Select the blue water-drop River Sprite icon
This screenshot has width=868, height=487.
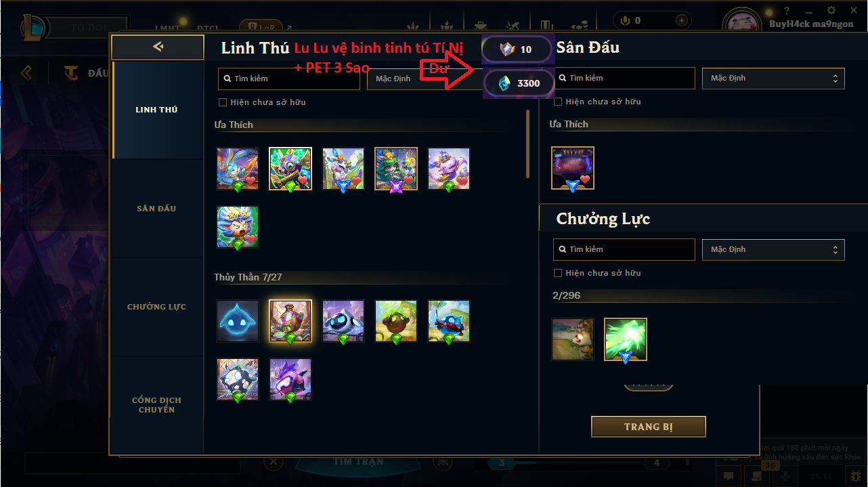point(238,321)
